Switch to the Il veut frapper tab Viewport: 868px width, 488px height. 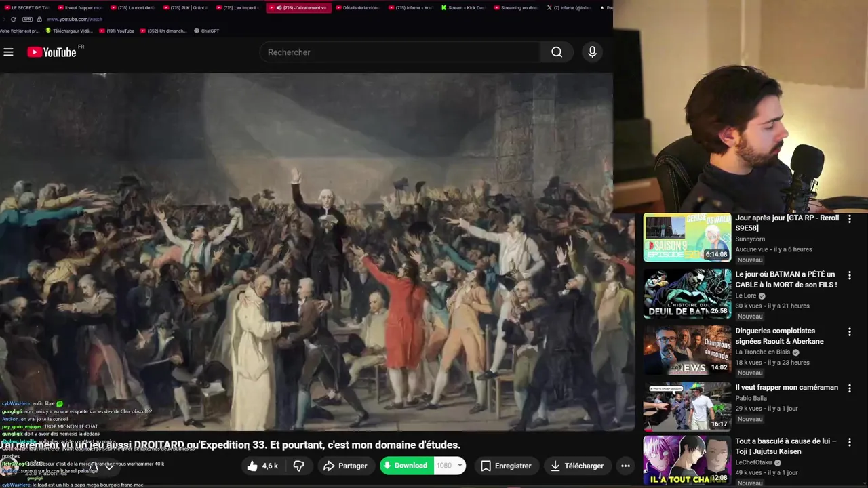coord(80,8)
